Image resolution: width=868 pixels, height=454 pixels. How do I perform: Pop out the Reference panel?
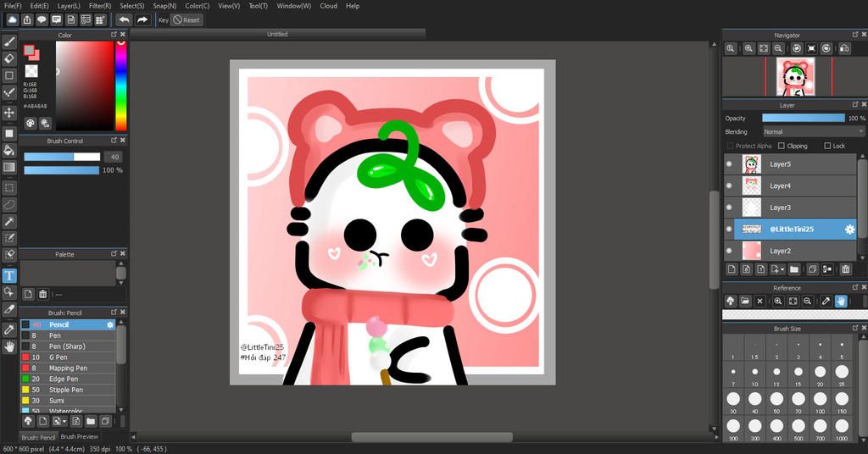(x=855, y=287)
